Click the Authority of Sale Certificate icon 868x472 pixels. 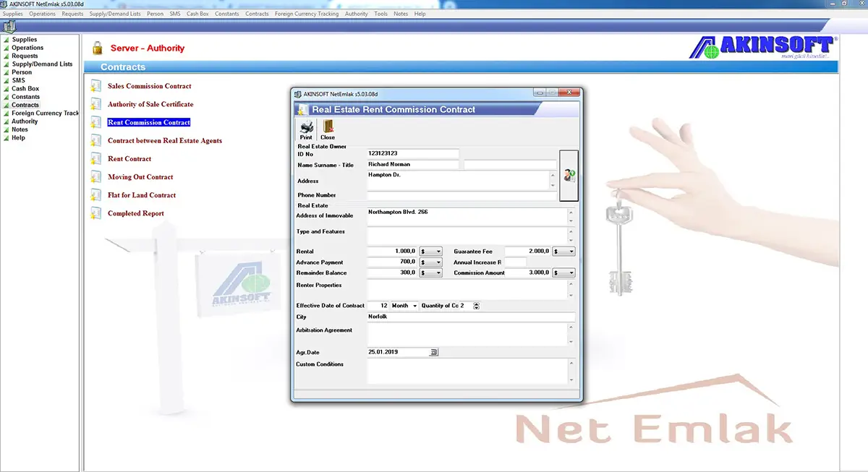[x=95, y=104]
